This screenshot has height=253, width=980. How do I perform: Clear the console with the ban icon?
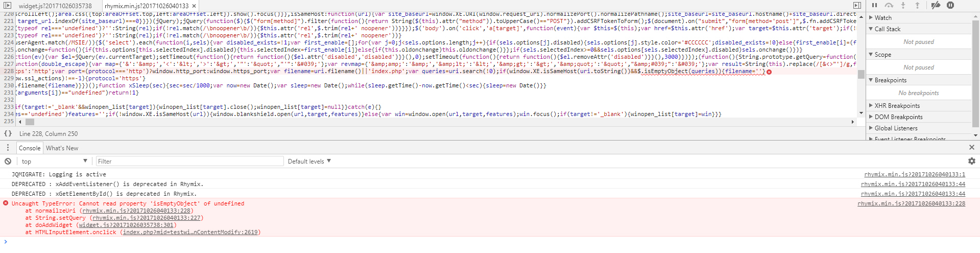[8, 161]
